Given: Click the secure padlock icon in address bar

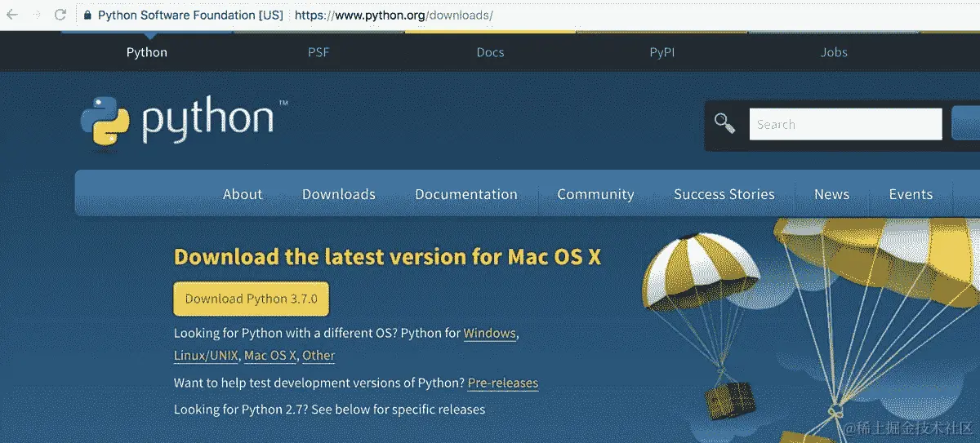Looking at the screenshot, I should tap(87, 15).
